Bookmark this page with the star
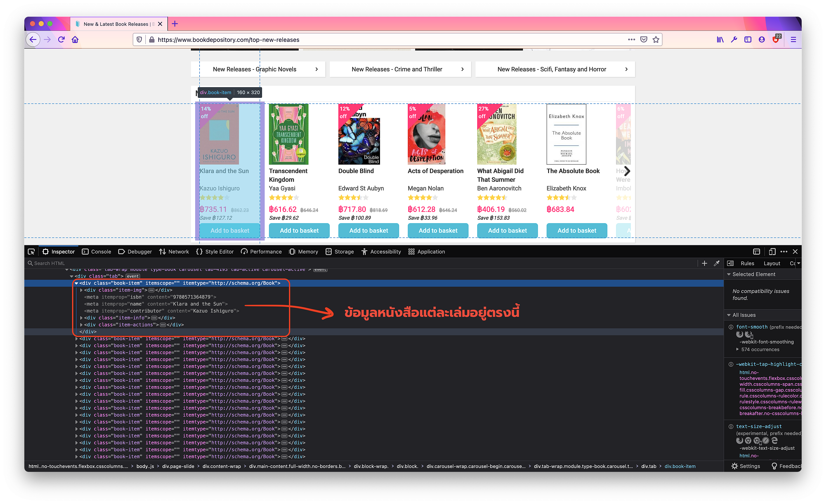 (x=656, y=39)
